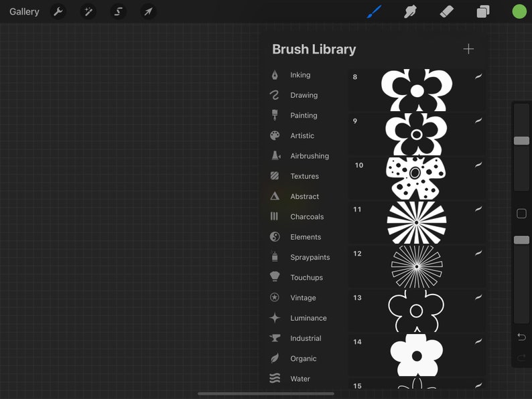This screenshot has width=532, height=399.
Task: Open the Actions wrench menu
Action: 58,11
